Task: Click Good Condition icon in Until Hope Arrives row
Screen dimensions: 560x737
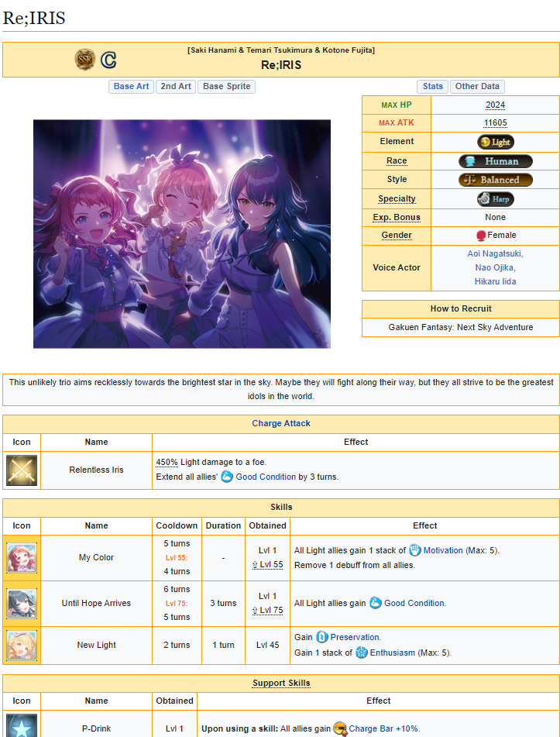Action: [376, 603]
